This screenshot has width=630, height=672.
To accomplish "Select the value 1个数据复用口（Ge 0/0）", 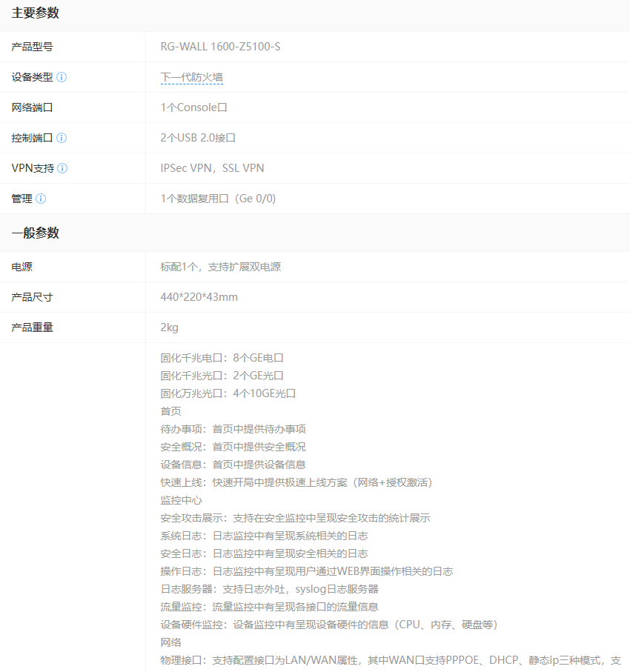I will pyautogui.click(x=219, y=199).
